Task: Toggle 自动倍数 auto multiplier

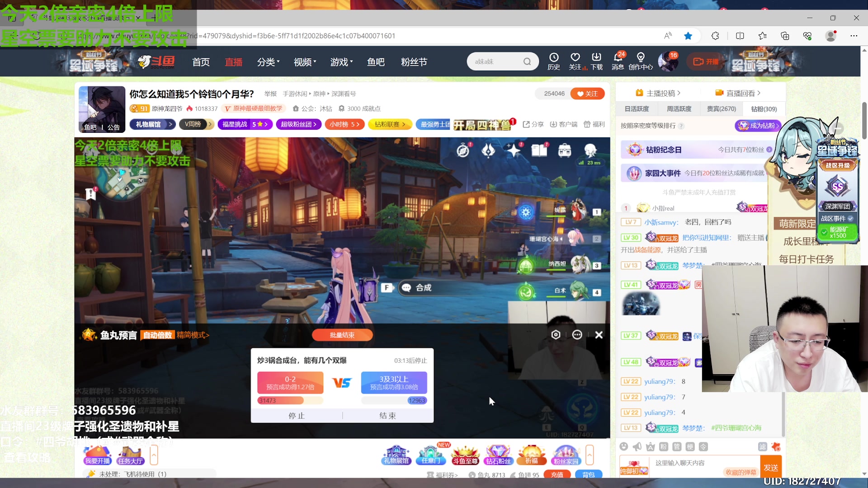Action: [x=157, y=335]
